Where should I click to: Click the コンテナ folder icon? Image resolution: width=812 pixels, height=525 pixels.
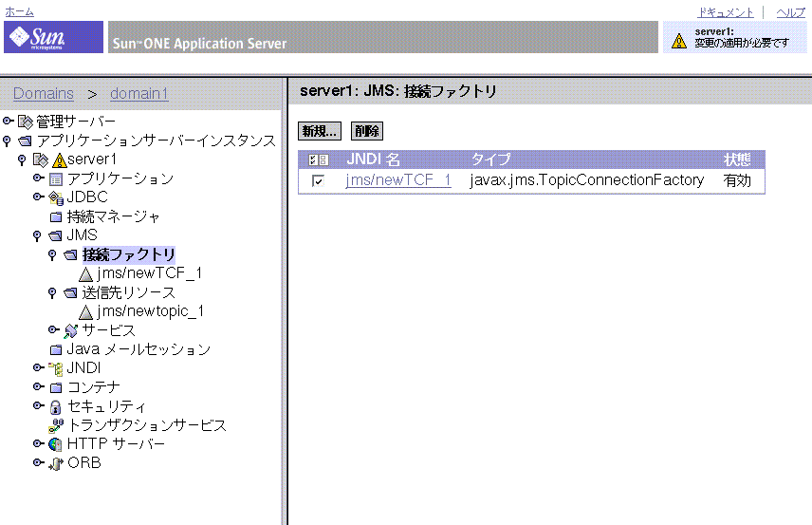[56, 387]
